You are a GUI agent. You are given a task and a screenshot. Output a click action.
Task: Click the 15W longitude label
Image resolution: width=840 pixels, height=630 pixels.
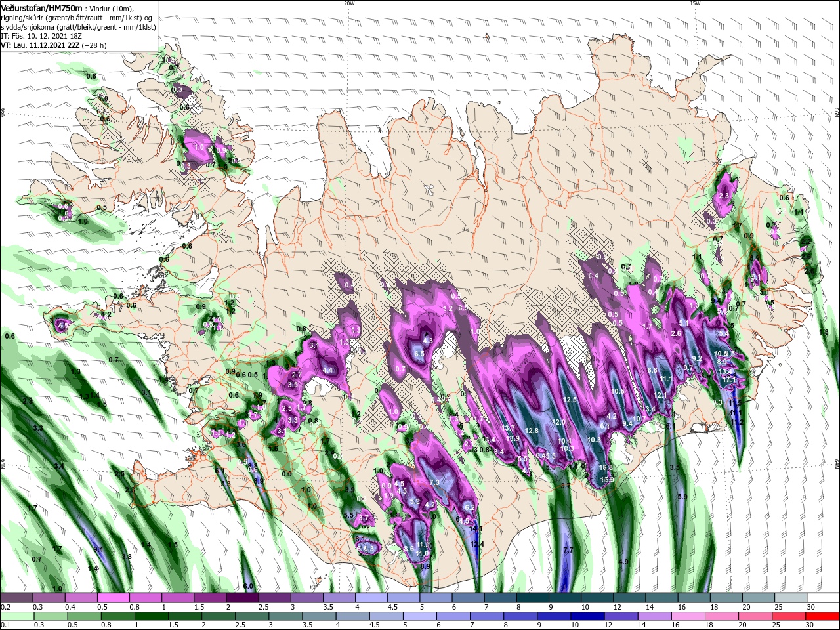[x=695, y=3]
